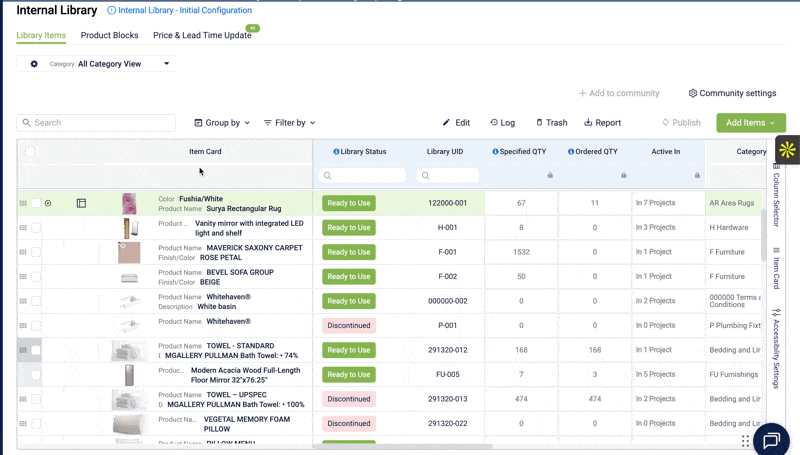
Task: Expand the Filter by dropdown
Action: pos(289,123)
